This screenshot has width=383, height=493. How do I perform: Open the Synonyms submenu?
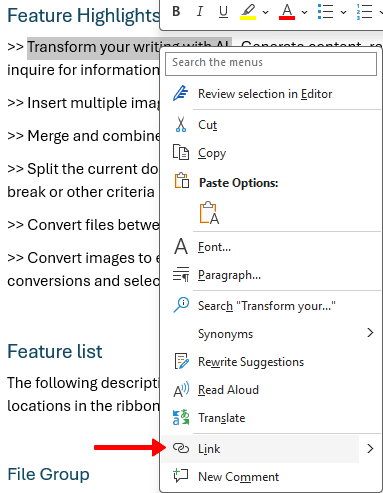[x=271, y=334]
